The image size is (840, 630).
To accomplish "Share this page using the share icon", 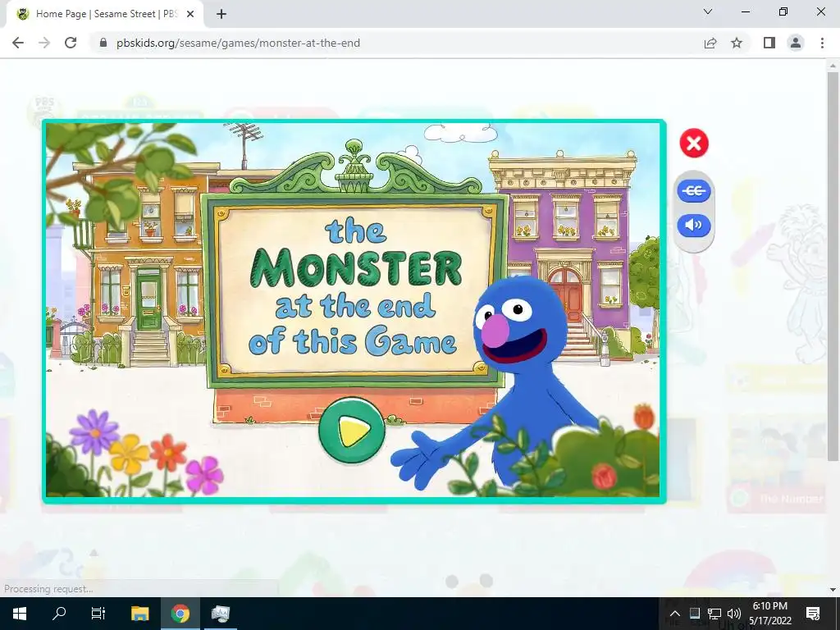I will point(710,43).
